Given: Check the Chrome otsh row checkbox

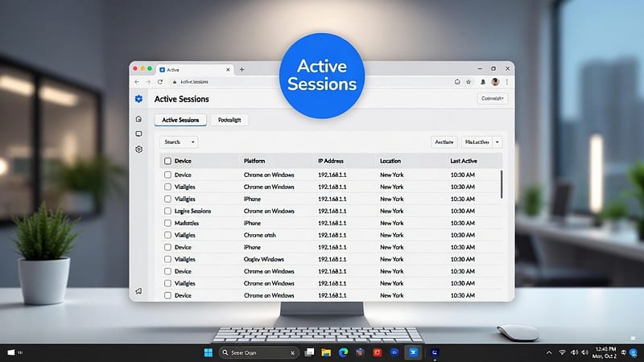Looking at the screenshot, I should 167,235.
